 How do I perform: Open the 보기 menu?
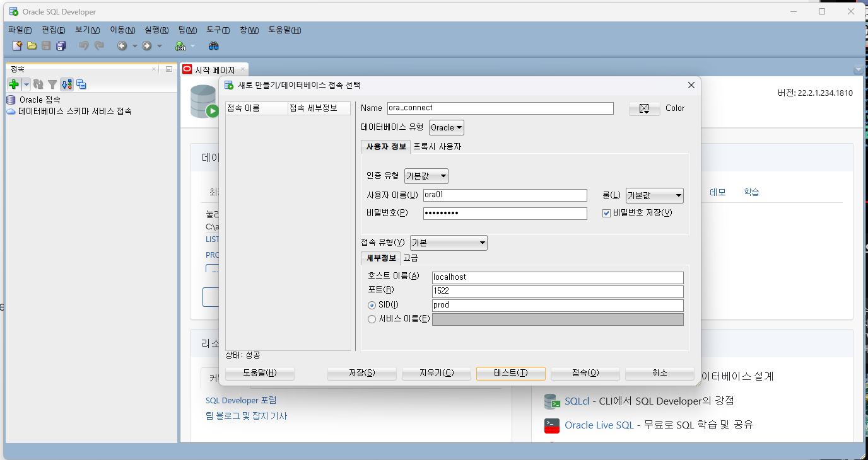88,30
